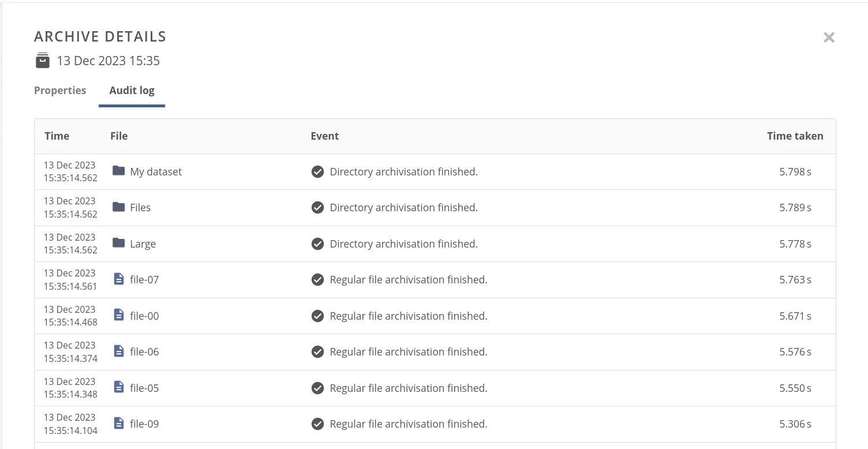
Task: Click the checkmark status icon for My dataset
Action: tap(318, 171)
